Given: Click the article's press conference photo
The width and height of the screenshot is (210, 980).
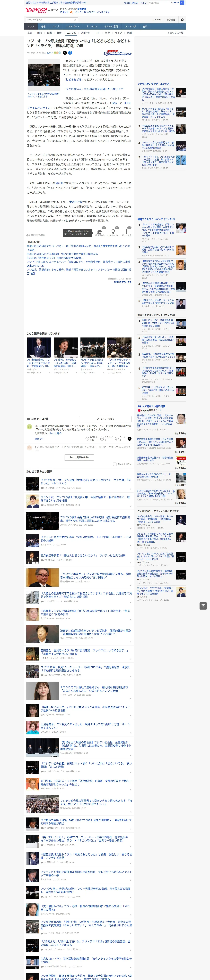Looking at the screenshot, I should pyautogui.click(x=44, y=75).
